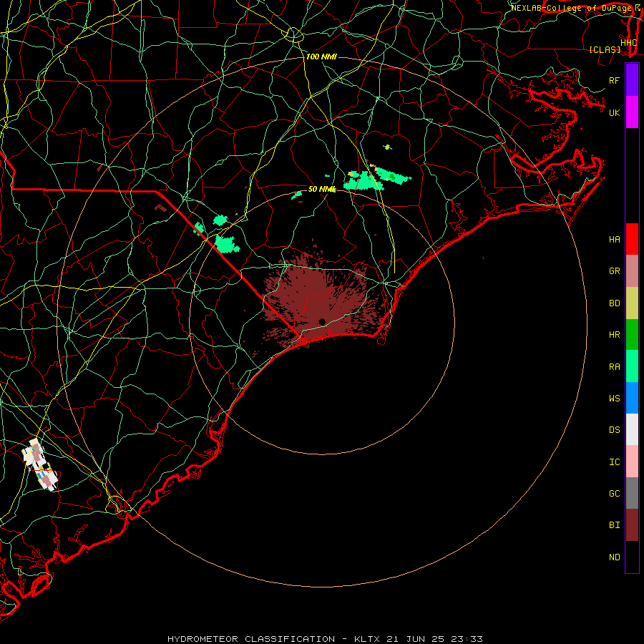Click the purple RF legend color swatch
This screenshot has height=644, width=644.
(632, 80)
